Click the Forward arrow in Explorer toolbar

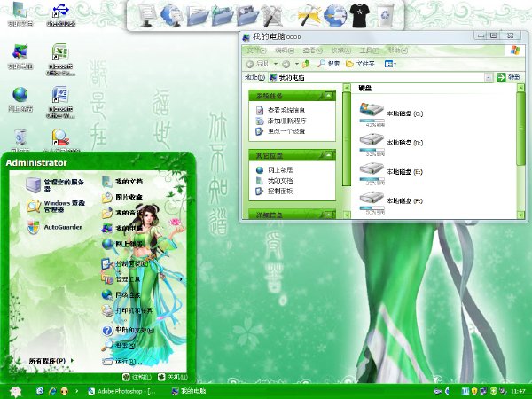(x=286, y=64)
